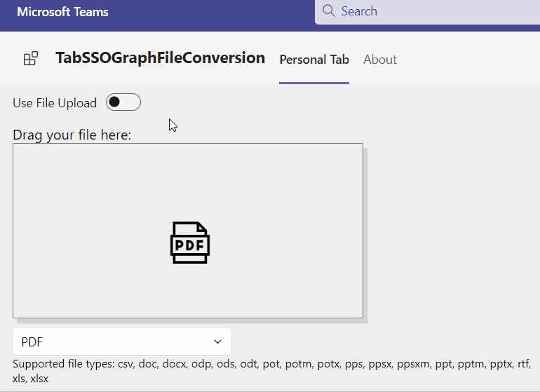
Task: Click the TabSSOGraphFileConversion app name
Action: pos(160,58)
